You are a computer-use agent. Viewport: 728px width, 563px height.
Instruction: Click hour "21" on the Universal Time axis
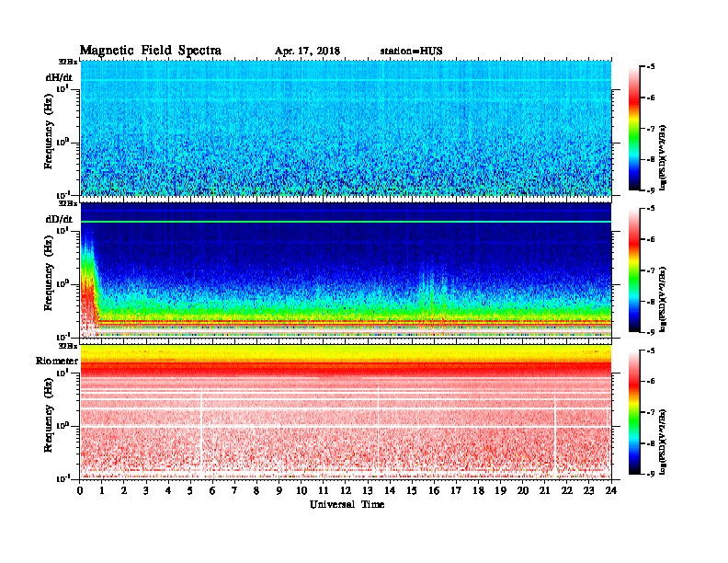544,491
